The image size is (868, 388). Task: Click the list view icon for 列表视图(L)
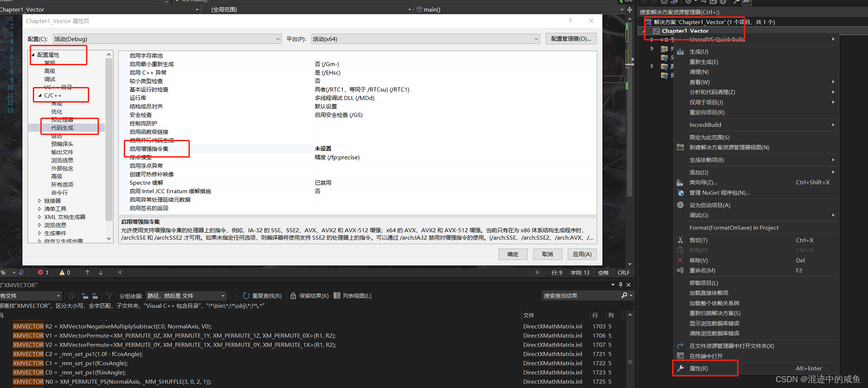(x=337, y=295)
